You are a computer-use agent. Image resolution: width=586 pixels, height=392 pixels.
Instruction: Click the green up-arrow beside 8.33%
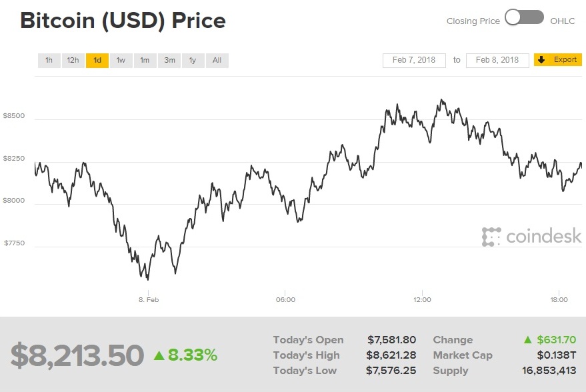(x=159, y=355)
